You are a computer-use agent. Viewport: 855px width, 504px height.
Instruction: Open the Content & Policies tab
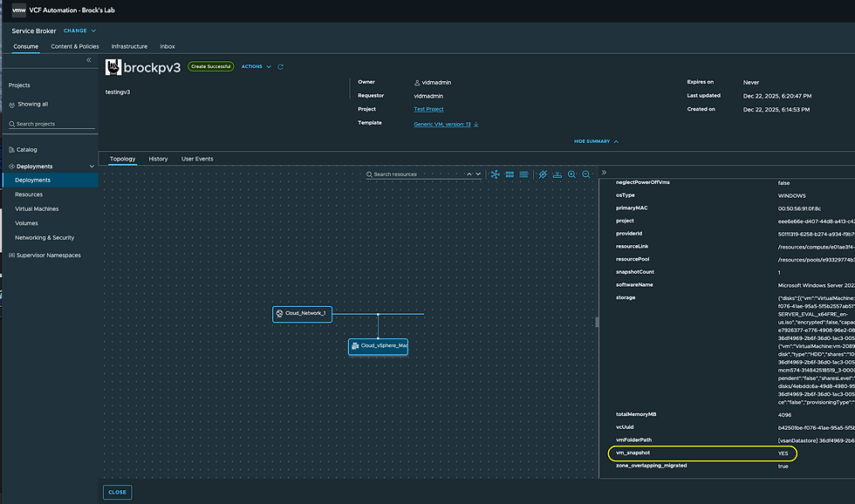(74, 46)
